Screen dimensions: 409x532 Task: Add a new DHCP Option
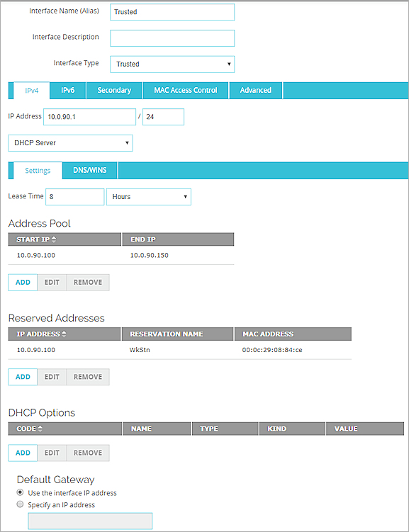pyautogui.click(x=23, y=453)
